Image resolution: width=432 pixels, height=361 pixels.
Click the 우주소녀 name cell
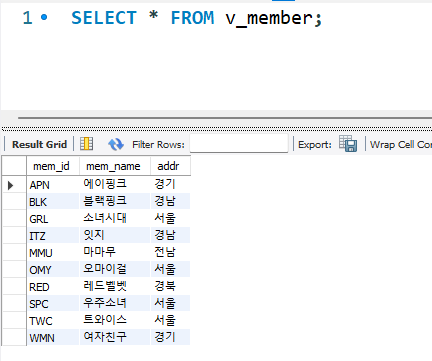coord(115,303)
